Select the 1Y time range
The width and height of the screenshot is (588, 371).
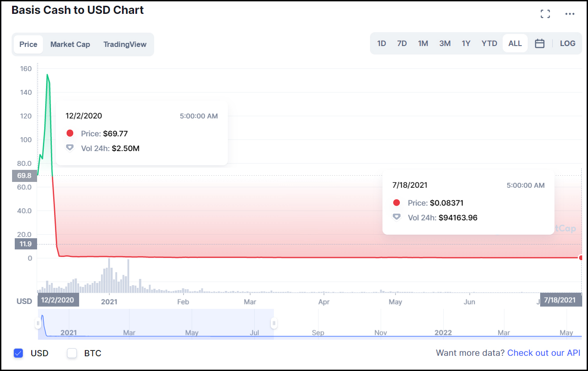pyautogui.click(x=466, y=43)
